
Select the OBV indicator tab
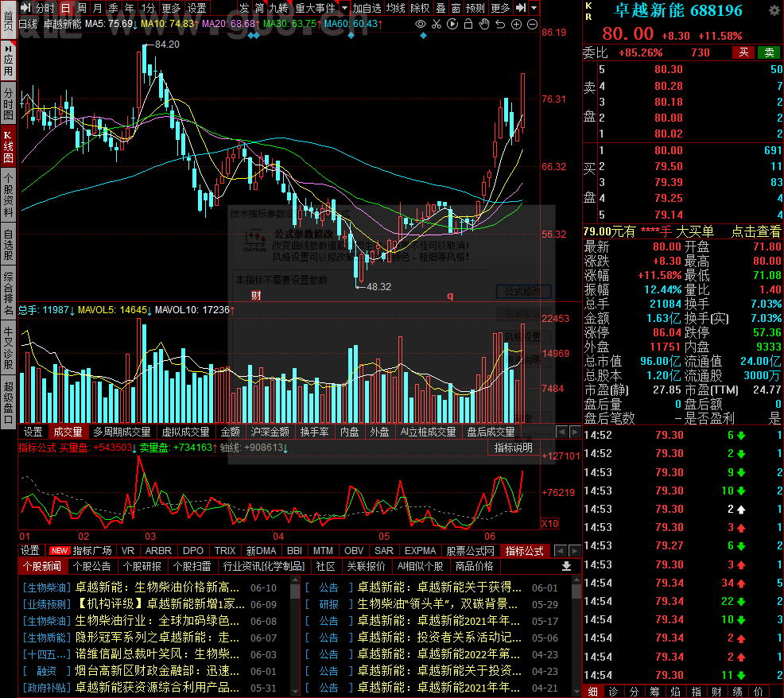click(x=354, y=550)
